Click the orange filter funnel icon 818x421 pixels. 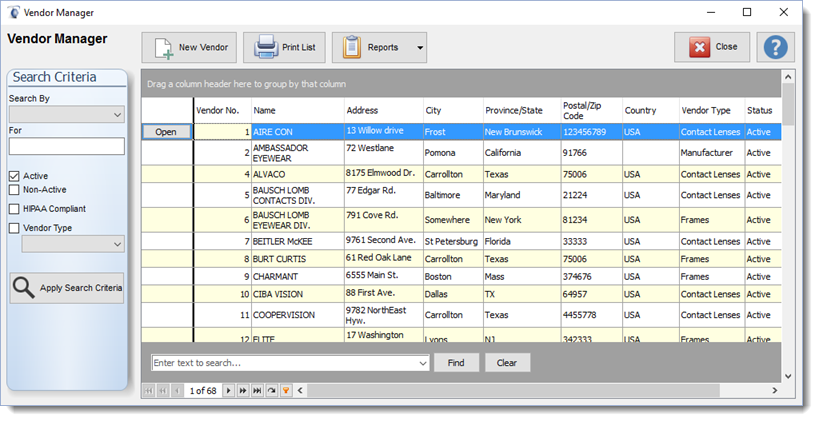coord(286,390)
